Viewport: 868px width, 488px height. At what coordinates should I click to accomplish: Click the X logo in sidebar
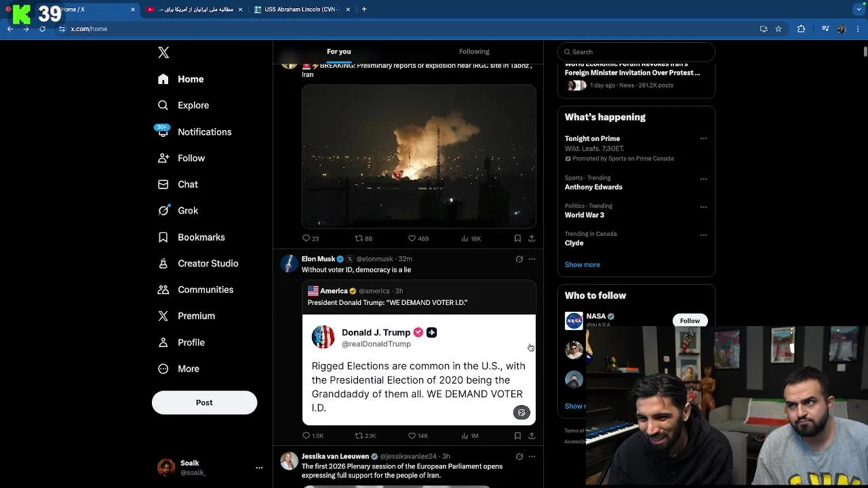tap(163, 52)
